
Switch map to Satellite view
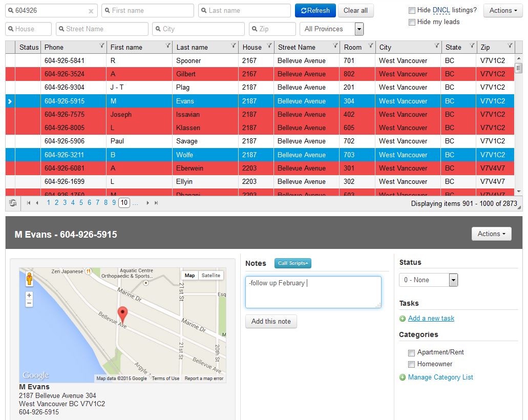[211, 276]
